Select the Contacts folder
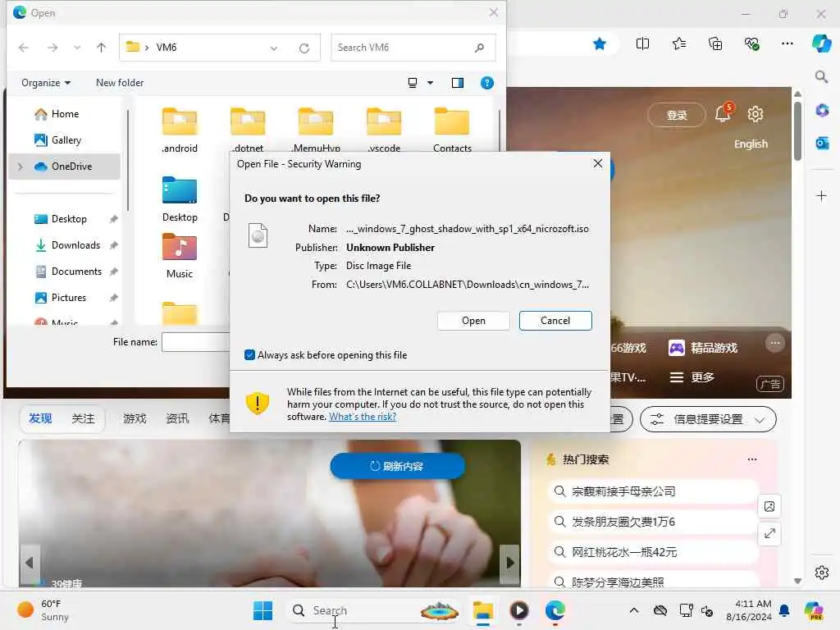Screen dimensions: 840x630 pos(452,130)
